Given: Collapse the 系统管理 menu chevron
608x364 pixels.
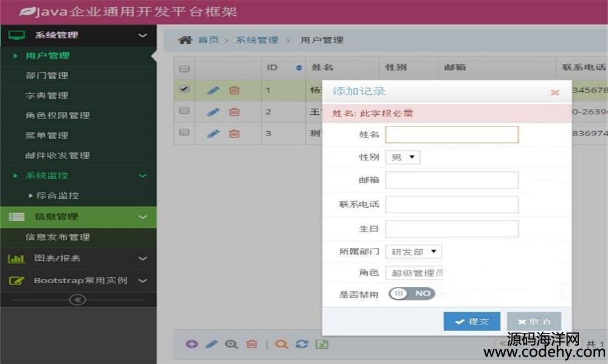Looking at the screenshot, I should [143, 35].
